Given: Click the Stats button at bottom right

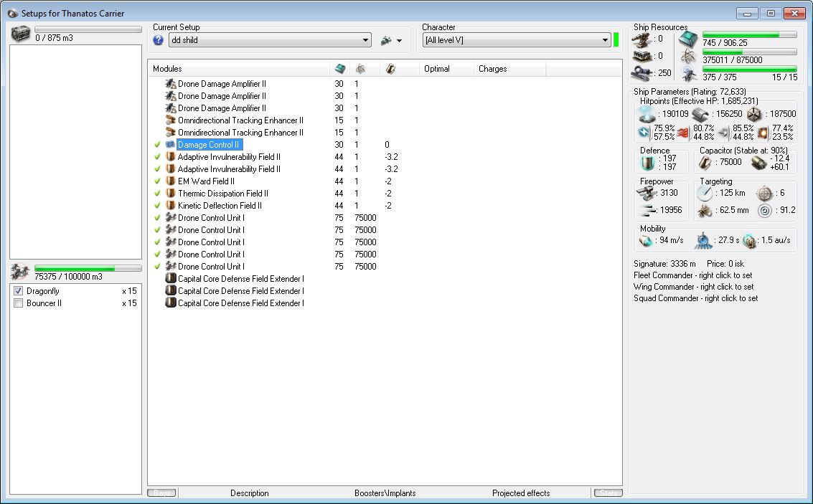Looking at the screenshot, I should [608, 493].
